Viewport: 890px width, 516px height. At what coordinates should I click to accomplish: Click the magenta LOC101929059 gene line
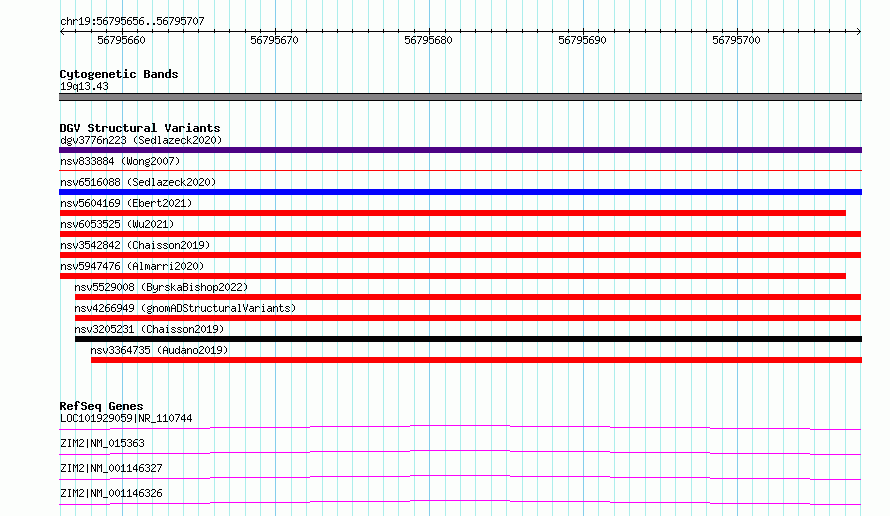tap(460, 427)
